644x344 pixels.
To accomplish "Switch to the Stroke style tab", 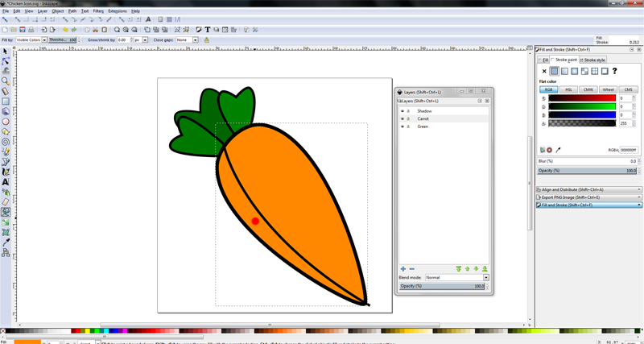I will pos(592,60).
